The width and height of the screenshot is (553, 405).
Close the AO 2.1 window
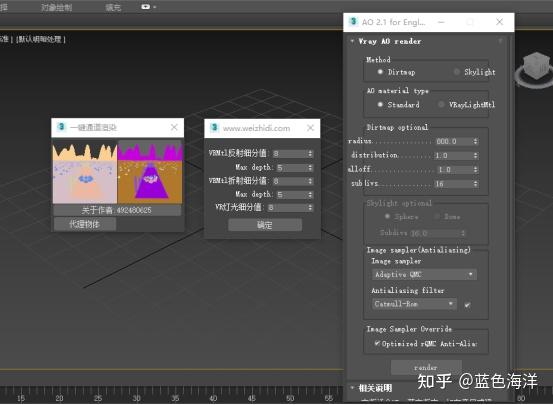pyautogui.click(x=499, y=22)
